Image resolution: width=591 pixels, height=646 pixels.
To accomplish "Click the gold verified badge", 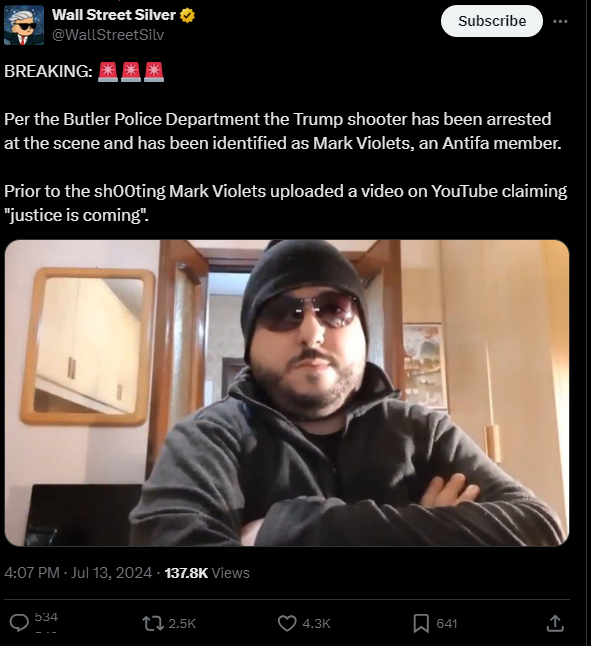I will [187, 16].
